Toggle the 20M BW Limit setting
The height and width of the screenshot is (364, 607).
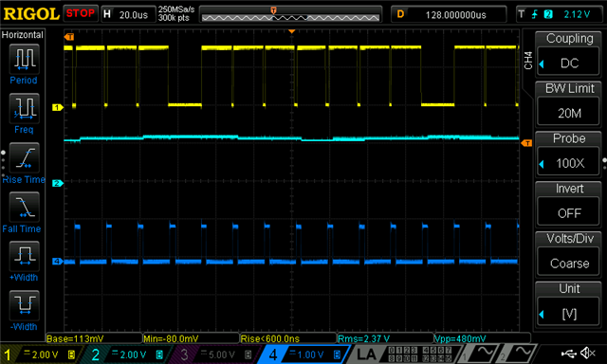[569, 113]
